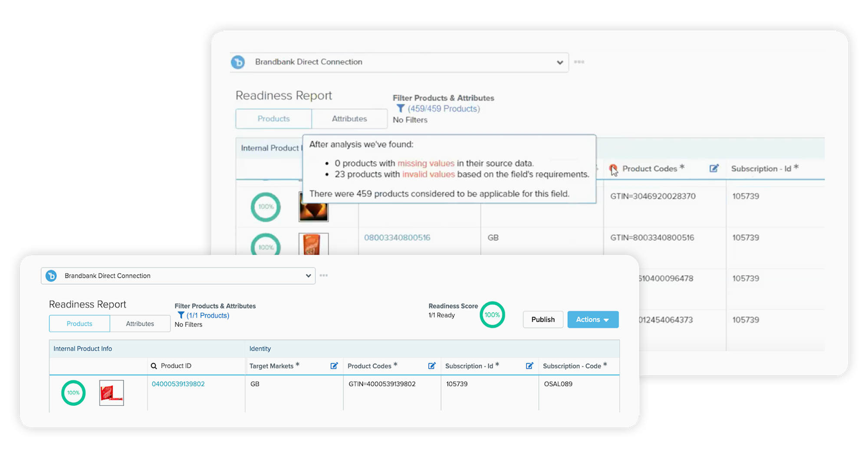Select the OSAL089 cell
Image resolution: width=868 pixels, height=461 pixels.
pos(558,384)
